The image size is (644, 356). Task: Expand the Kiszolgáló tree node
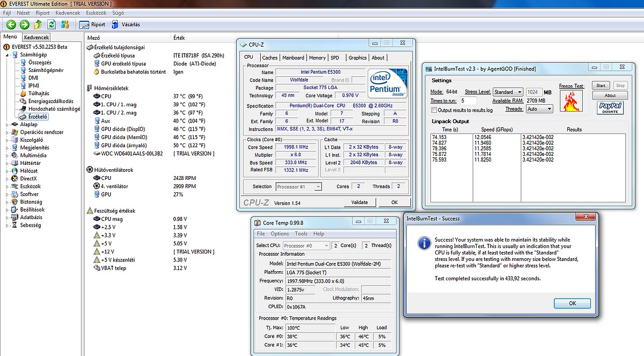pyautogui.click(x=7, y=140)
